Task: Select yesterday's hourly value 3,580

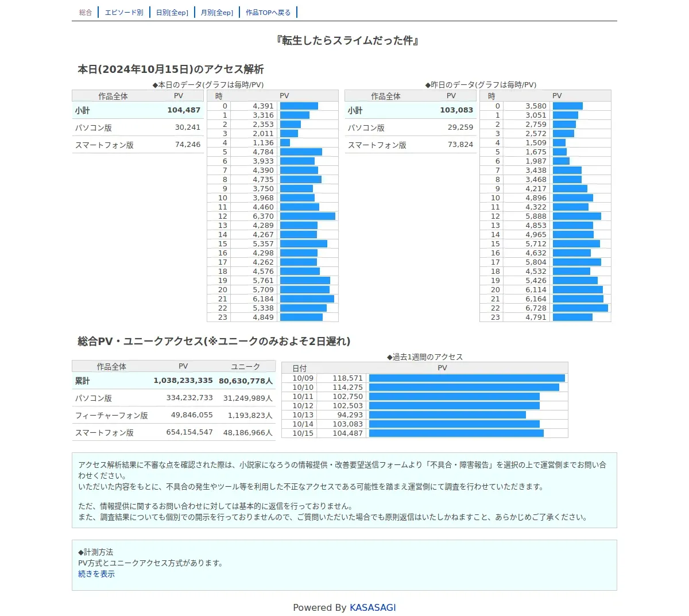Action: click(536, 106)
